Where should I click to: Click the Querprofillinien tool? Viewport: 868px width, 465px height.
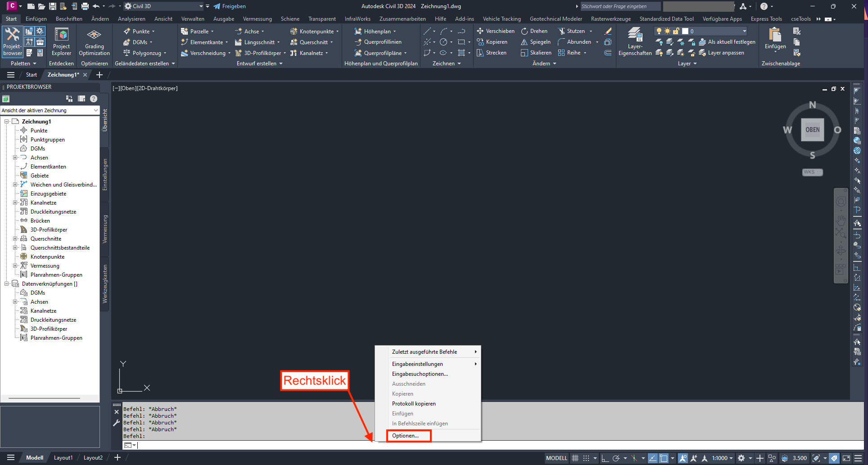pos(378,42)
